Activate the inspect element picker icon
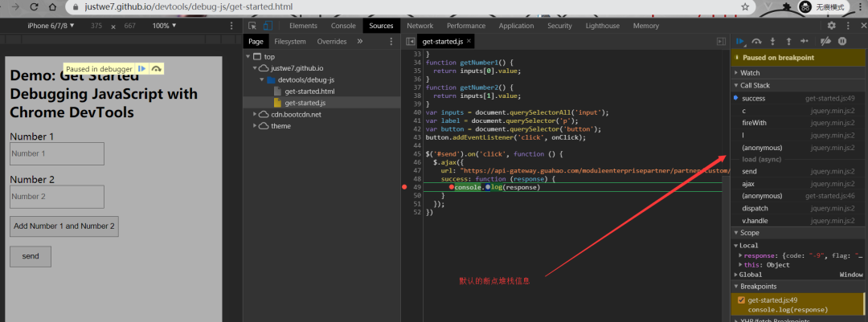 pos(252,26)
